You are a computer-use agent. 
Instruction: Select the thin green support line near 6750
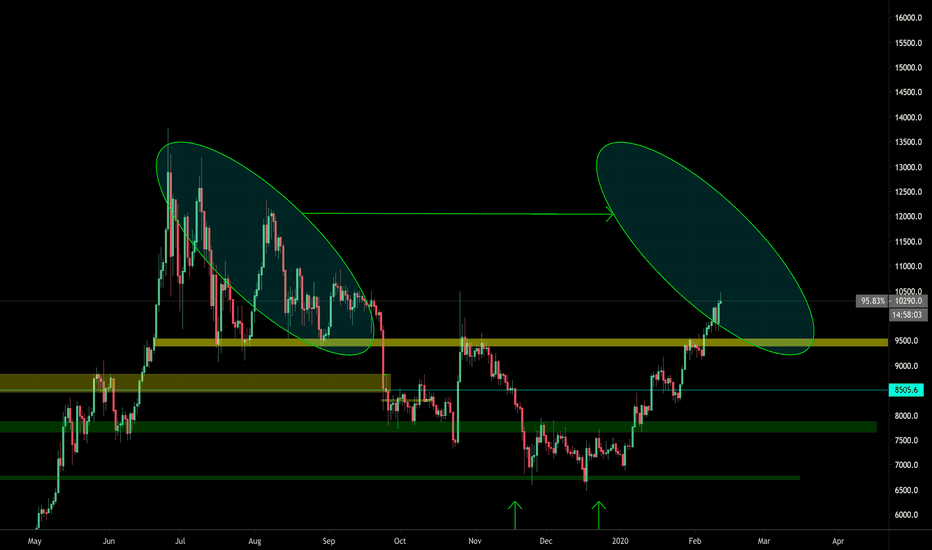399,477
